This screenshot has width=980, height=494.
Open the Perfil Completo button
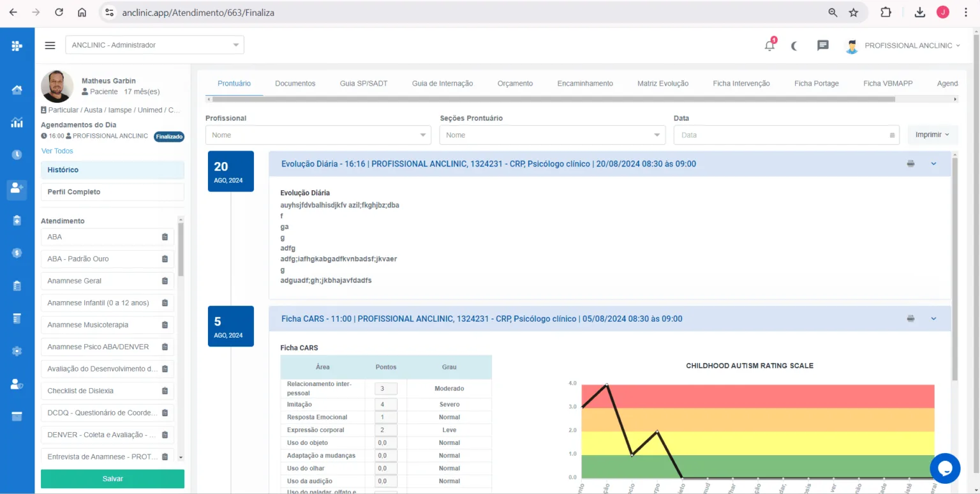click(112, 192)
